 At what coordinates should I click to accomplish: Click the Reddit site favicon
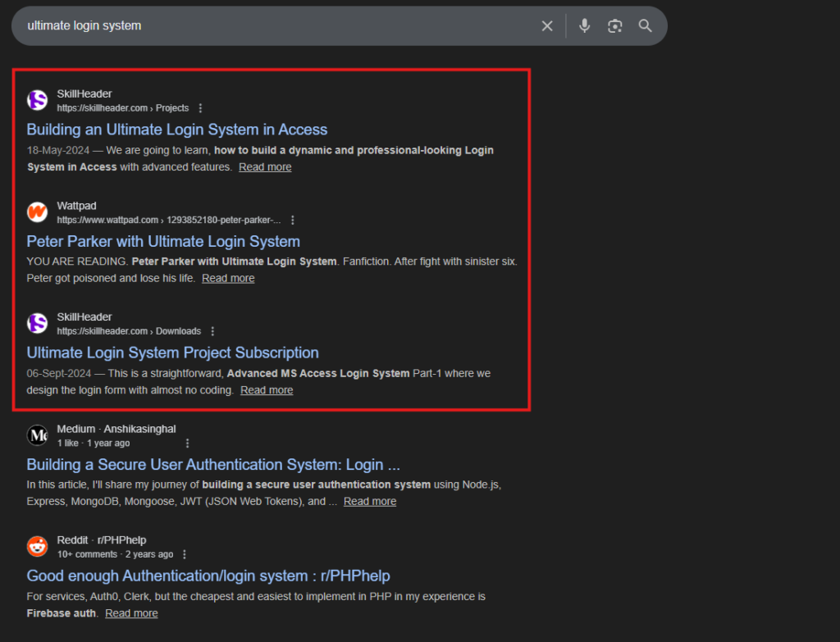click(38, 547)
